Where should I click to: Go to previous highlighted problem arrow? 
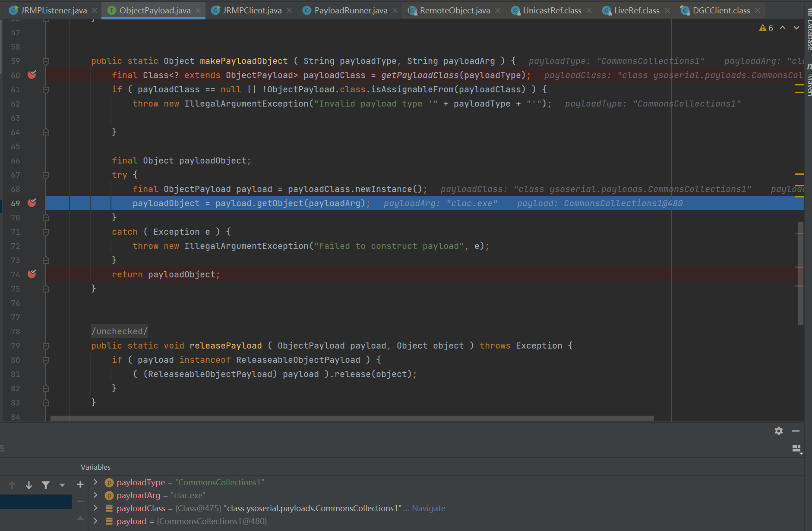point(783,28)
